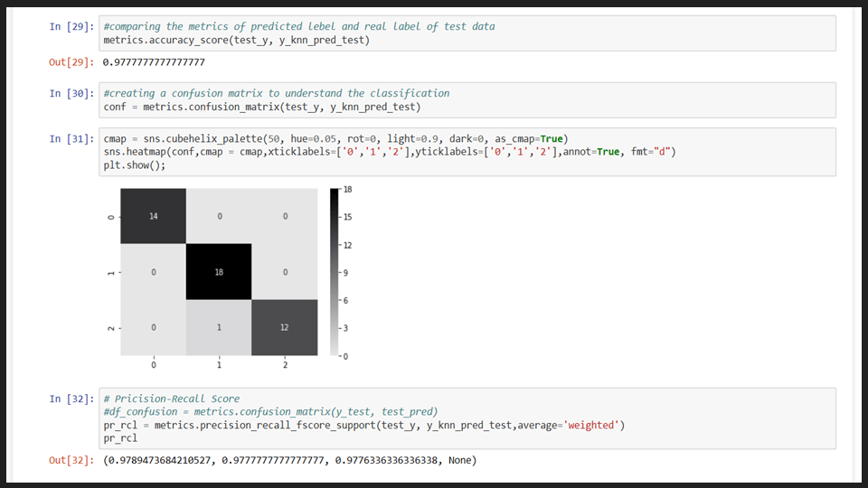The image size is (868, 488).
Task: Click the lone pr_rcl line
Action: point(120,438)
